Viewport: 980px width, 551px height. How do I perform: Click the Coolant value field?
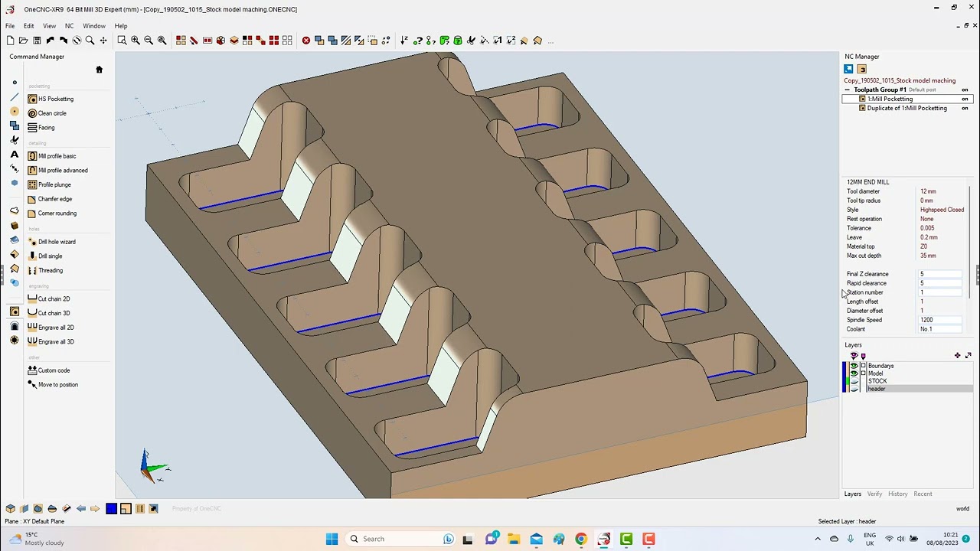pyautogui.click(x=940, y=329)
